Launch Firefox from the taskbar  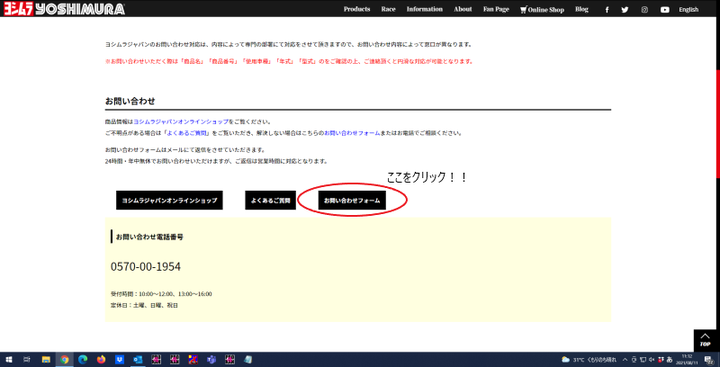pos(101,359)
